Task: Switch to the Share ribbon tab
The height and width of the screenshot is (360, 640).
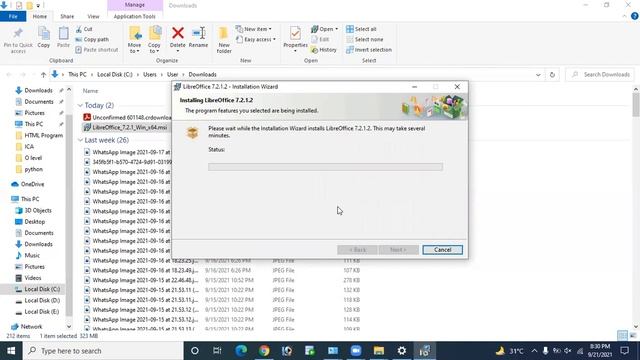Action: 67,16
